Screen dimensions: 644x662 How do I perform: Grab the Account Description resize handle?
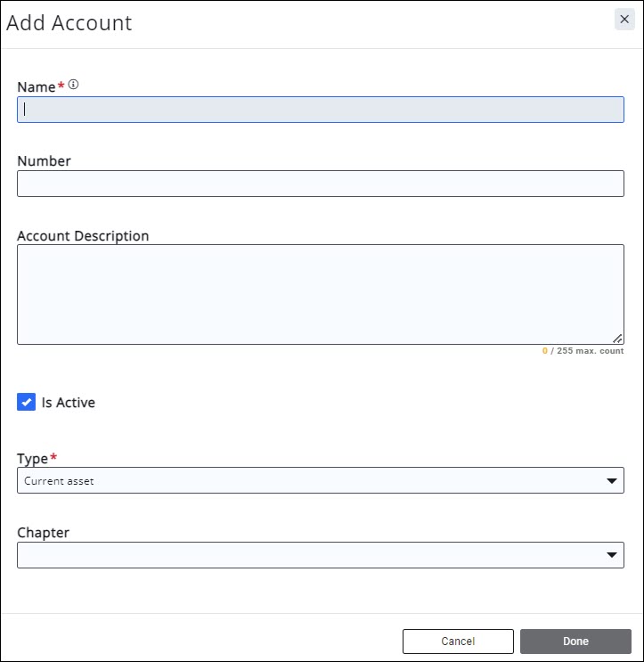click(x=617, y=339)
